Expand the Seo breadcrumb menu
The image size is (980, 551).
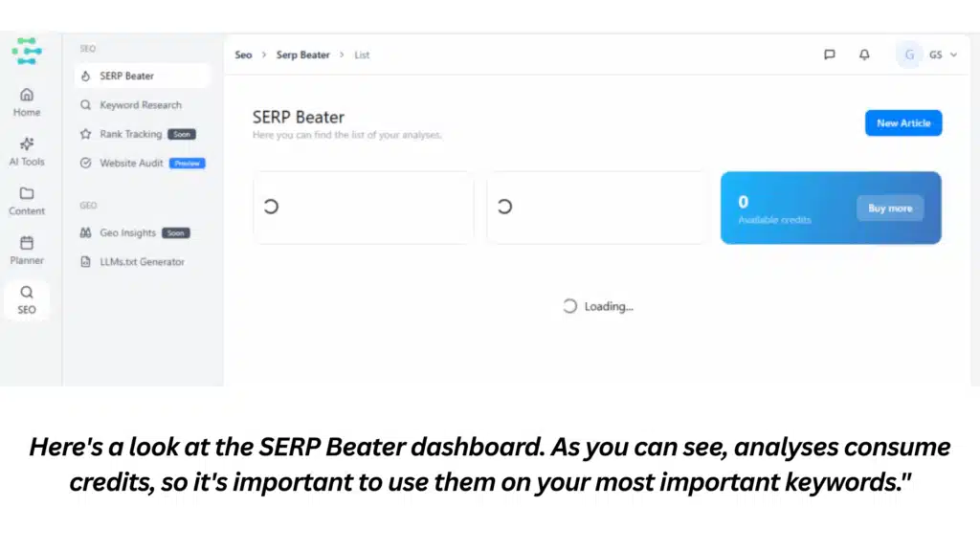point(243,55)
